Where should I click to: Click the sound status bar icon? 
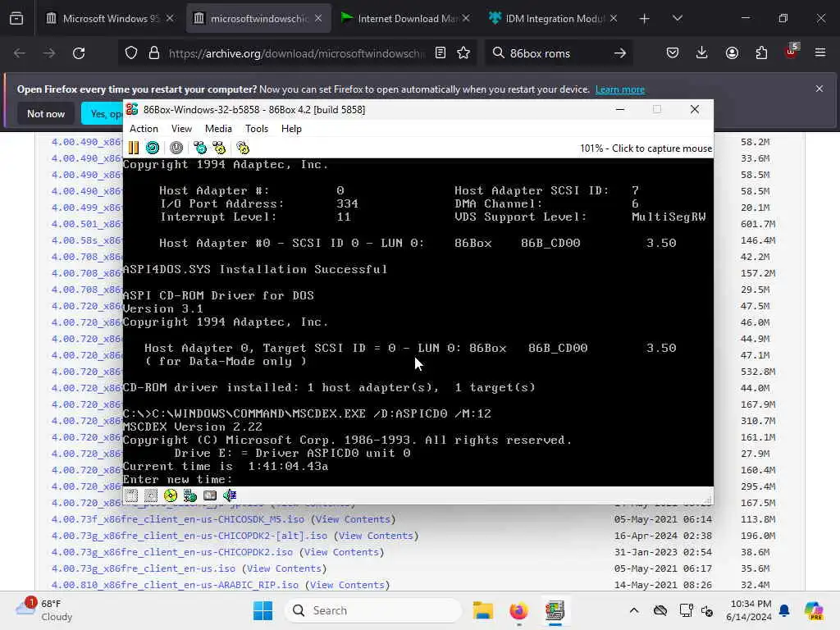click(230, 495)
